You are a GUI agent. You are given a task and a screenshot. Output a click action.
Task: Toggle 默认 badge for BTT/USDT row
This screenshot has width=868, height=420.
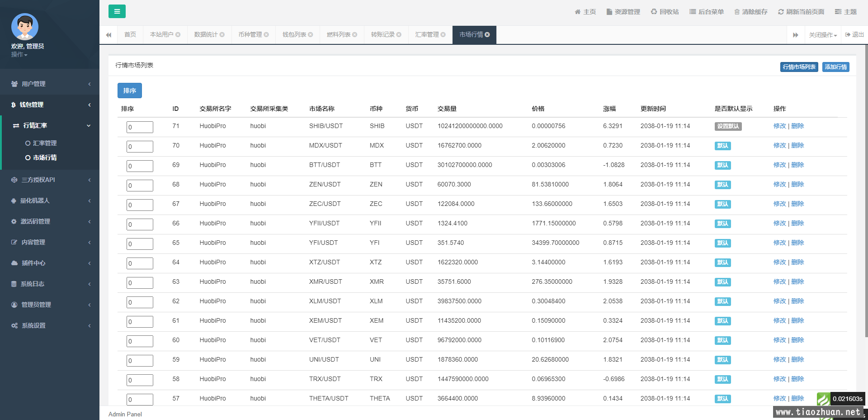click(723, 165)
